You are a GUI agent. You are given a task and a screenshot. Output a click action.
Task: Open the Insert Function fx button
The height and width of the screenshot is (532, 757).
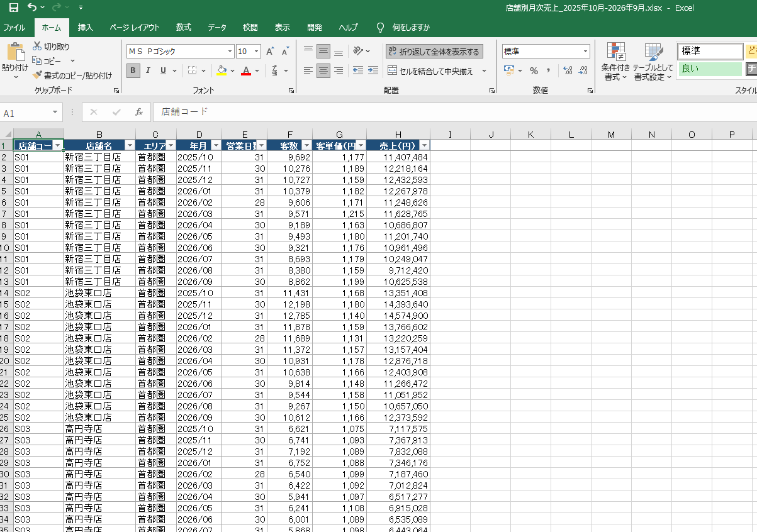139,112
